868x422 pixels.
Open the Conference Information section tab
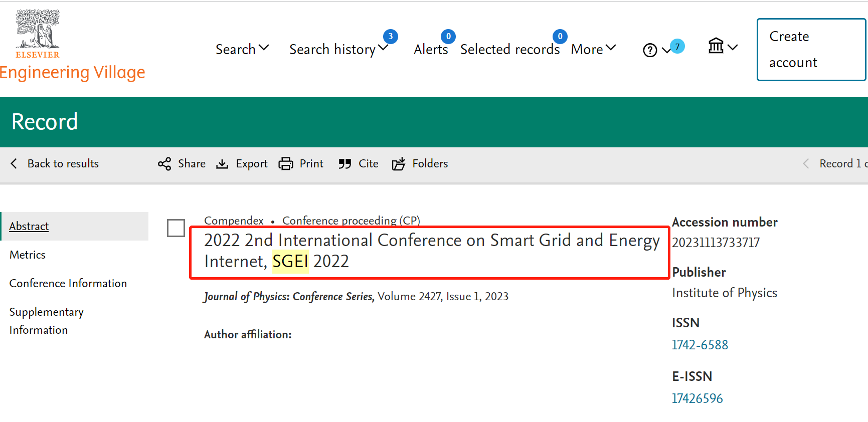coord(68,283)
